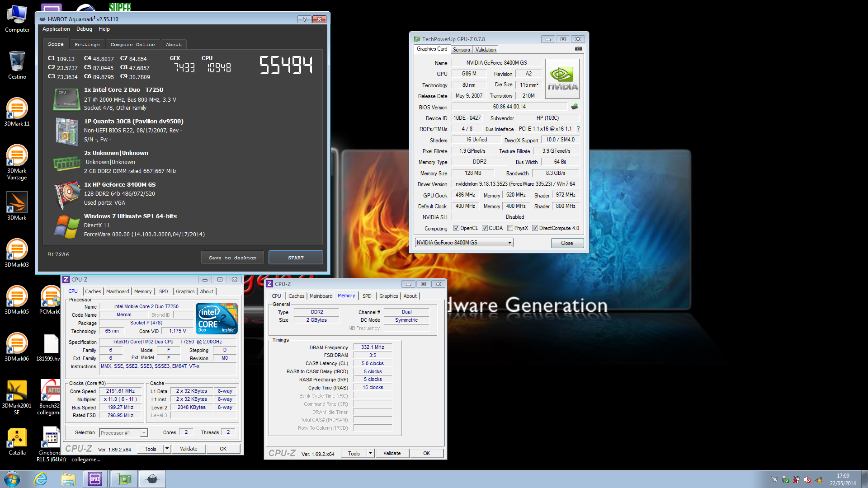Open Caches tab in left CPU-Z window
The height and width of the screenshot is (488, 868).
click(93, 291)
